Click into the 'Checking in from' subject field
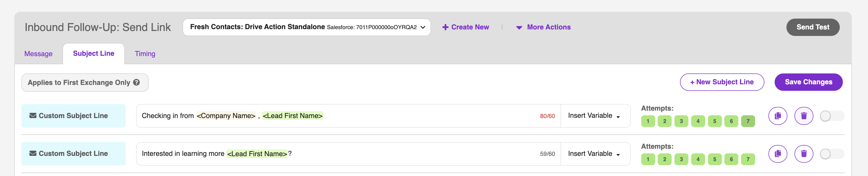Image resolution: width=868 pixels, height=176 pixels. [x=348, y=116]
